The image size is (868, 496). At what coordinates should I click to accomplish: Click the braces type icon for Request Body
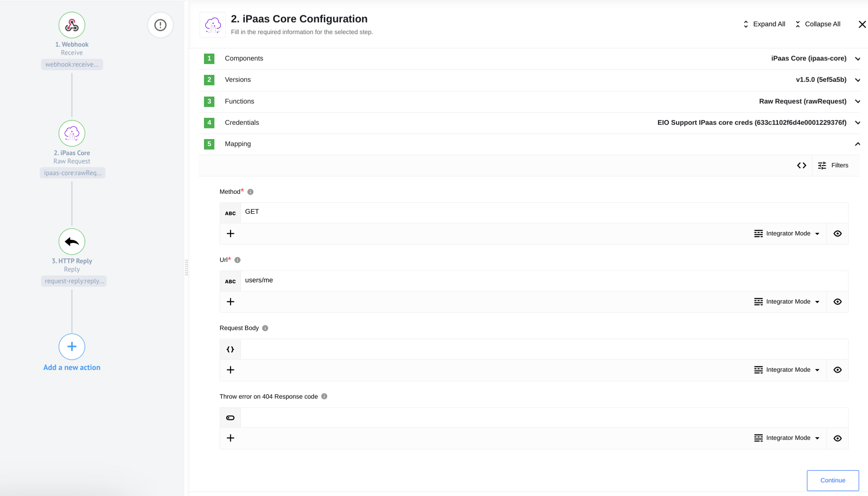(230, 349)
